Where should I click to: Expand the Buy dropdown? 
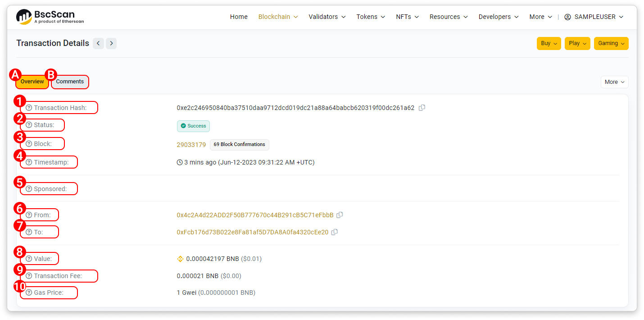(x=549, y=43)
